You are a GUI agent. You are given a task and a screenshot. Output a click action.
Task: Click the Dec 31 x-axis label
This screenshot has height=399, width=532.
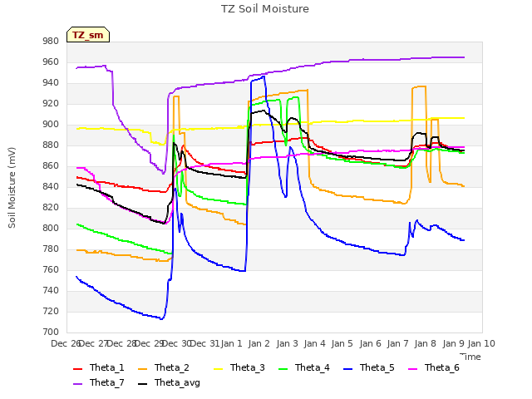point(204,343)
